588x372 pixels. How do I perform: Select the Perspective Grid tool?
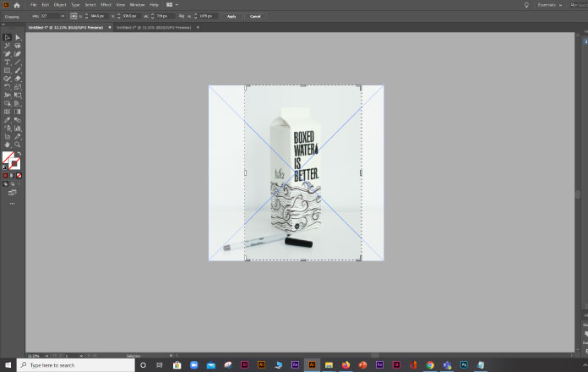point(18,103)
